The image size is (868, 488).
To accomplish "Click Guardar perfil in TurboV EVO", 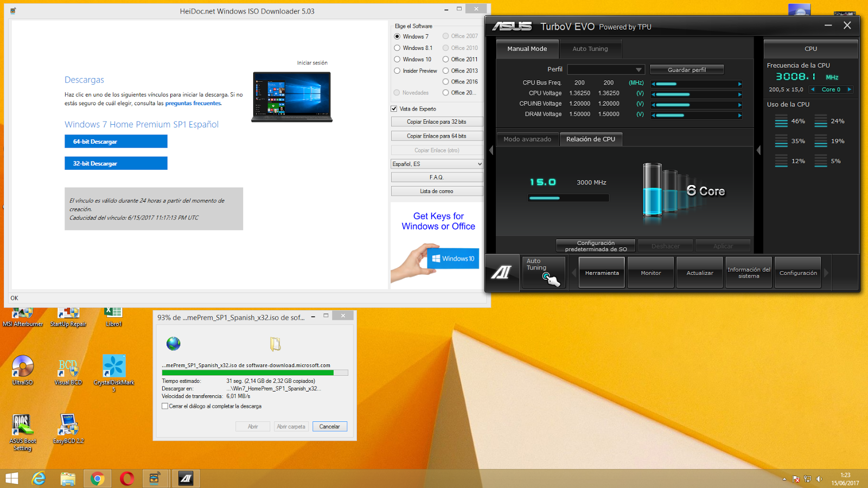I will [x=687, y=69].
